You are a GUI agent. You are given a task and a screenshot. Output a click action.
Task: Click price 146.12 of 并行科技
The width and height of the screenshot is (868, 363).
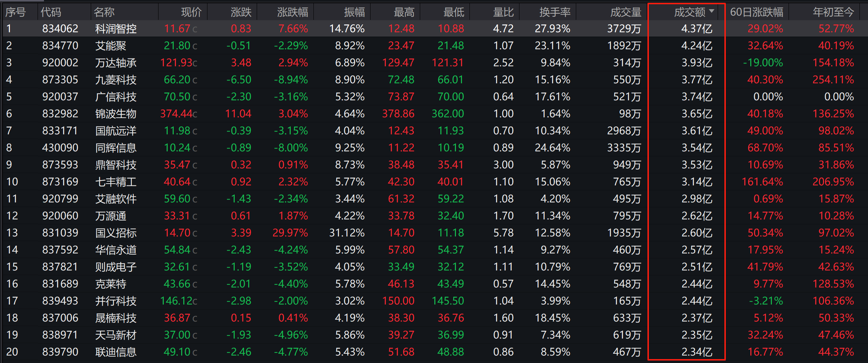[x=176, y=301]
